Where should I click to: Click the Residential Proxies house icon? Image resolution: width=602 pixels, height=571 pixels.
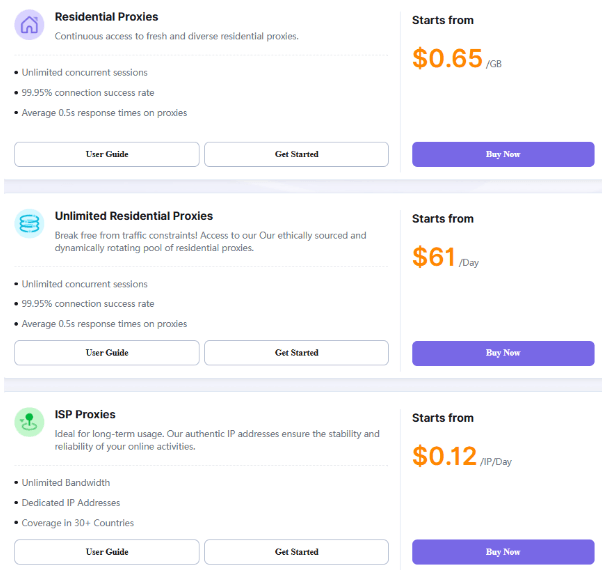(29, 25)
